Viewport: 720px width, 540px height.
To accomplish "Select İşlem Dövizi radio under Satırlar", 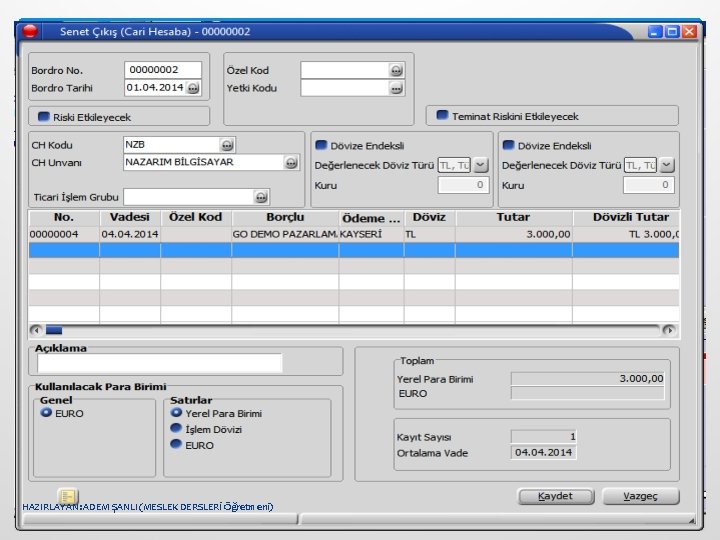I will pyautogui.click(x=176, y=428).
